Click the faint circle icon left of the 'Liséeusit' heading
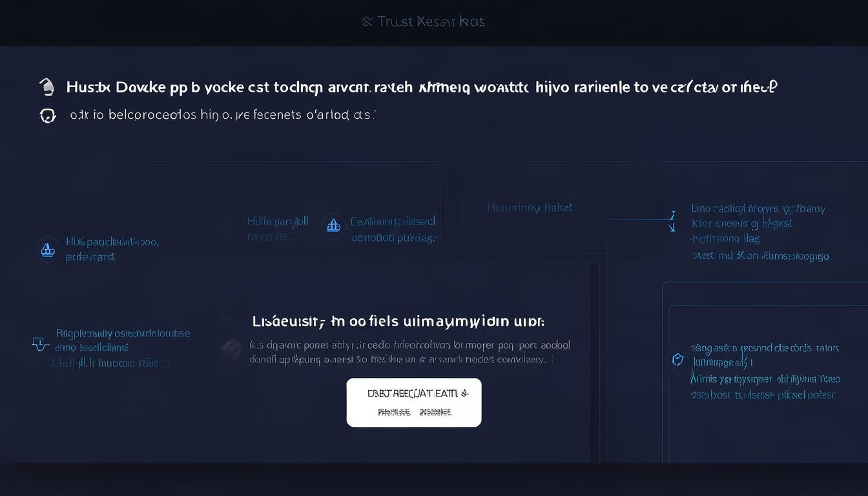868x496 pixels. (227, 314)
